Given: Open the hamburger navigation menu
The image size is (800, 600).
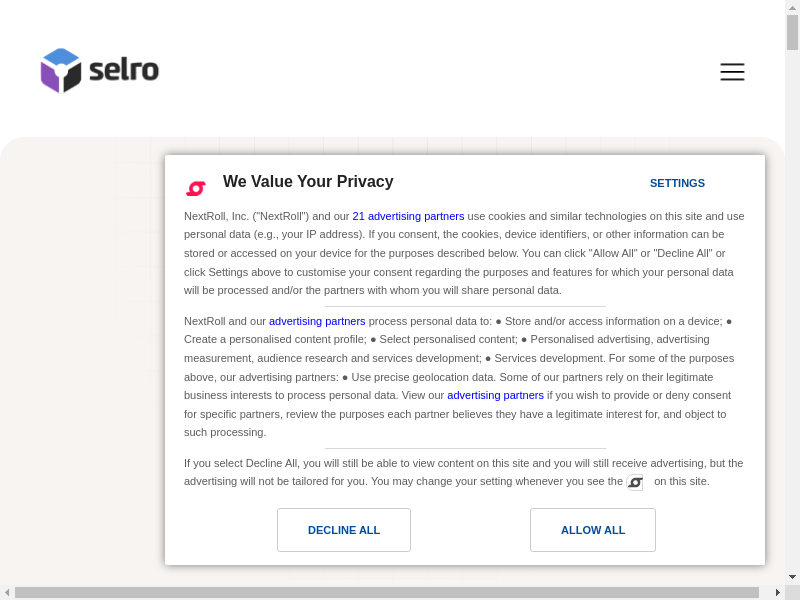Looking at the screenshot, I should point(732,72).
